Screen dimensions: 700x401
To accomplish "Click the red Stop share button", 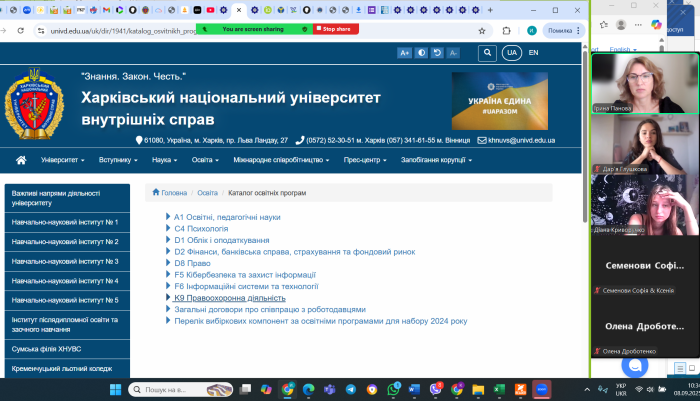I will (x=336, y=29).
